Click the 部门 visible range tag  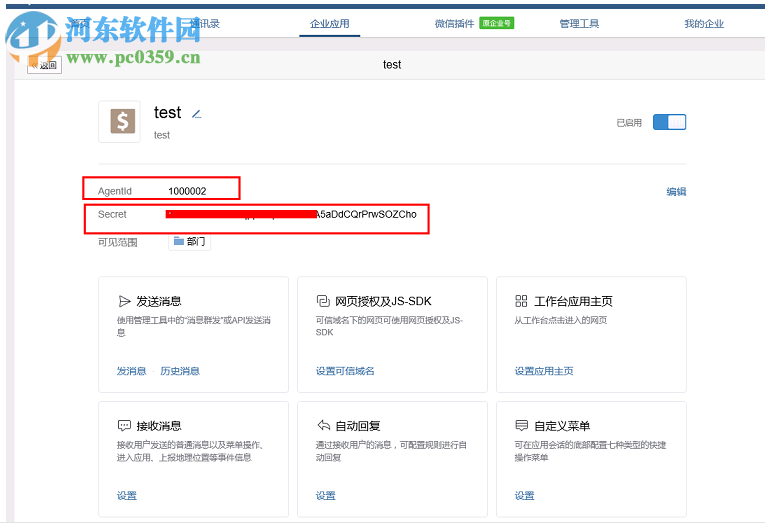pos(190,241)
